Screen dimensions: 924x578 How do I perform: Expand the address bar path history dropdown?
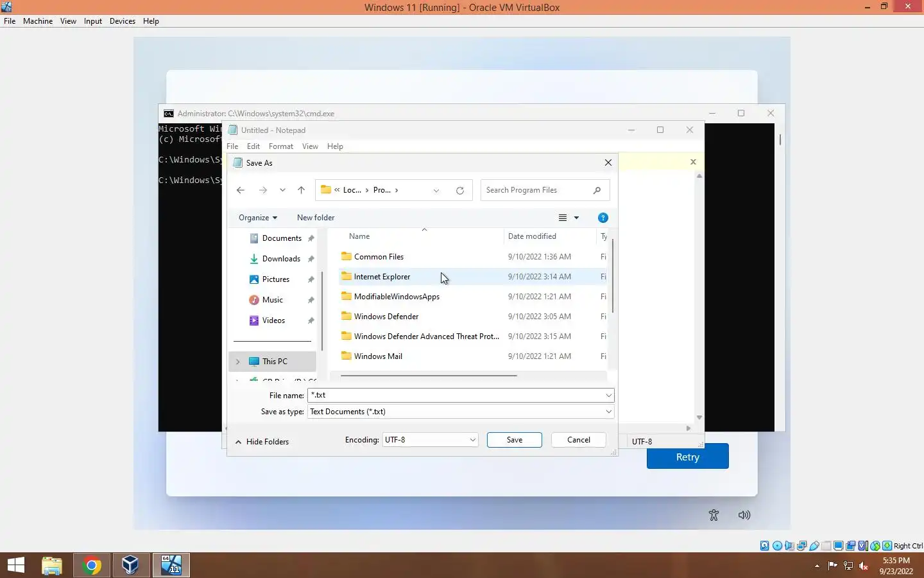point(436,190)
